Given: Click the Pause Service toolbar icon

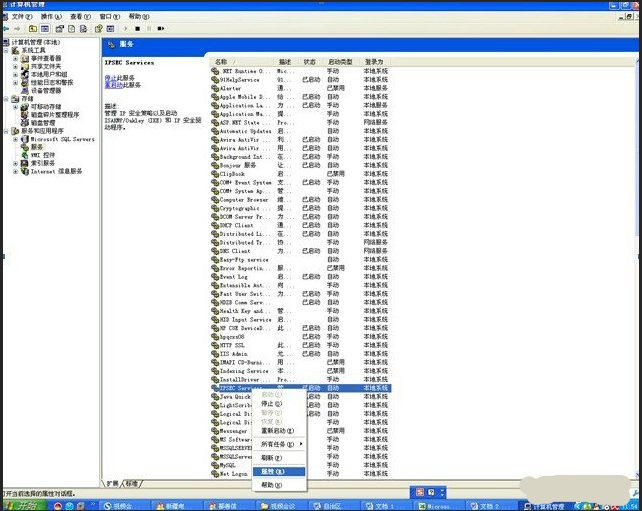Looking at the screenshot, I should point(149,29).
